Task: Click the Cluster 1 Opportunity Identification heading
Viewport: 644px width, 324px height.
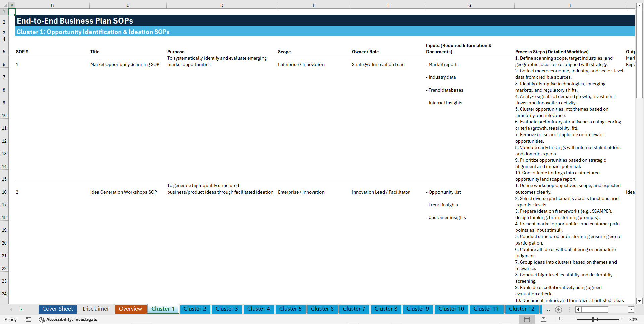Action: (x=93, y=32)
